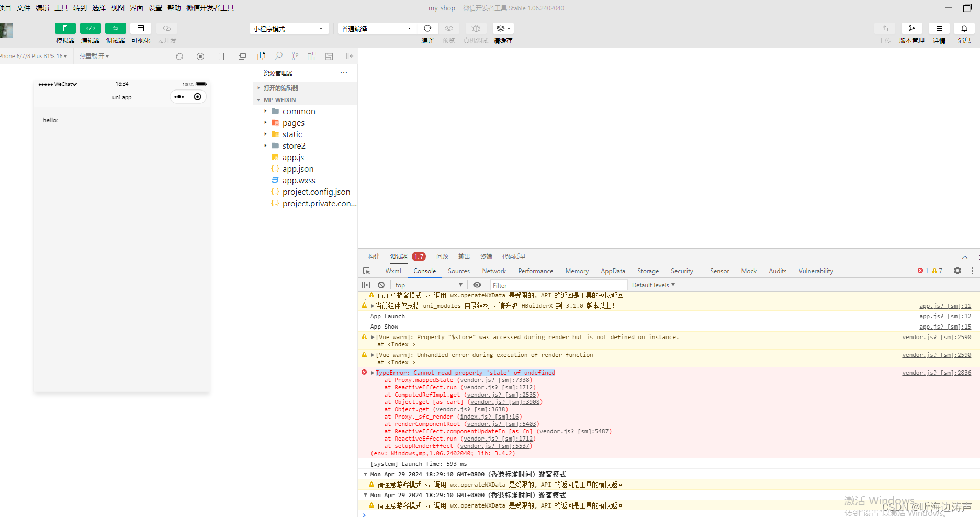Click the detach simulator window icon
This screenshot has width=980, height=517.
coord(242,57)
